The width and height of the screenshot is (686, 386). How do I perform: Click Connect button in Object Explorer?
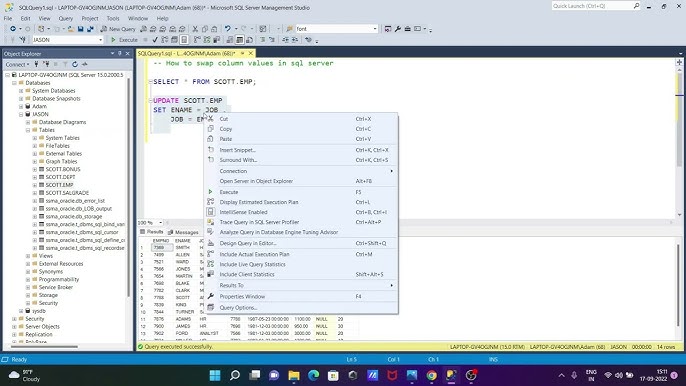click(17, 64)
